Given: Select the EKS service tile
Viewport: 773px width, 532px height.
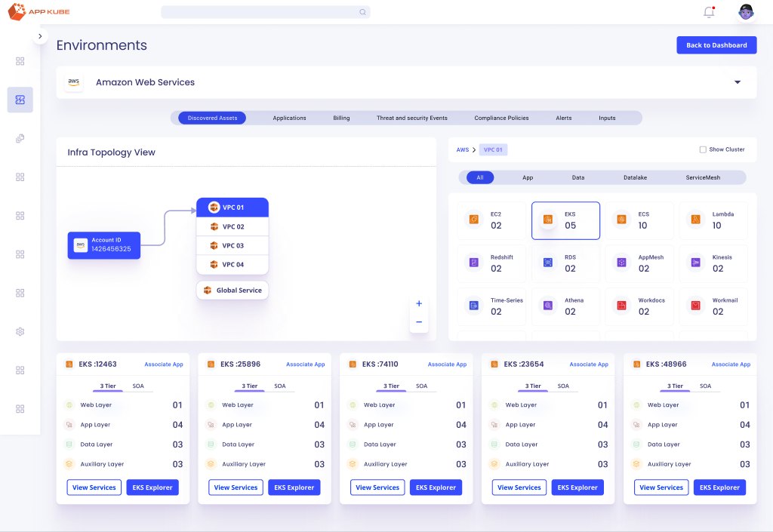Looking at the screenshot, I should (x=565, y=220).
